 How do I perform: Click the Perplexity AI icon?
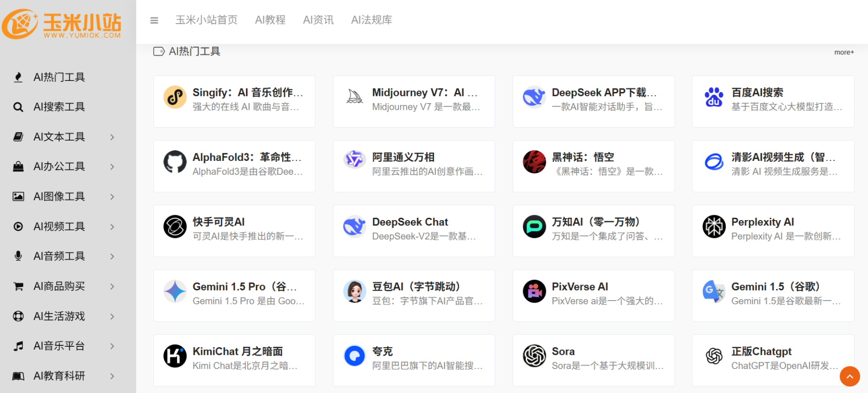click(714, 227)
